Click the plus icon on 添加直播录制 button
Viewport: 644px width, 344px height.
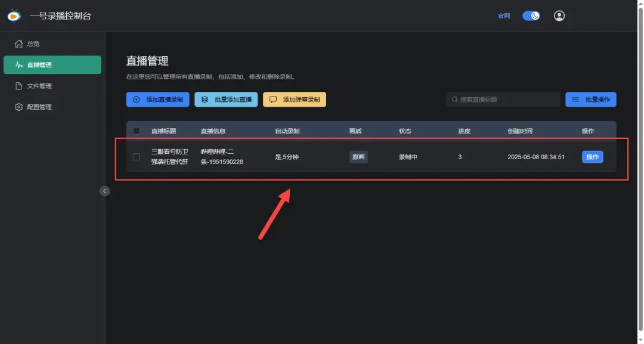[x=135, y=99]
